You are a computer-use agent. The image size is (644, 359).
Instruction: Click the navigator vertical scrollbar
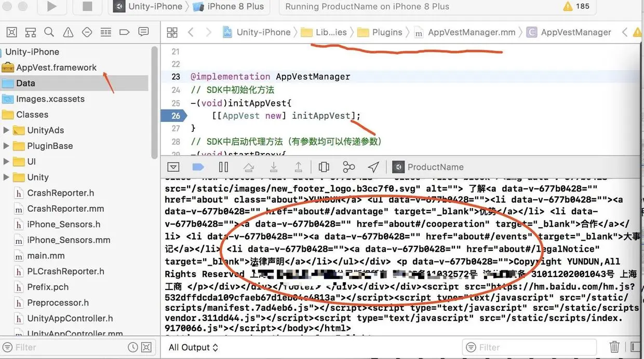click(154, 102)
